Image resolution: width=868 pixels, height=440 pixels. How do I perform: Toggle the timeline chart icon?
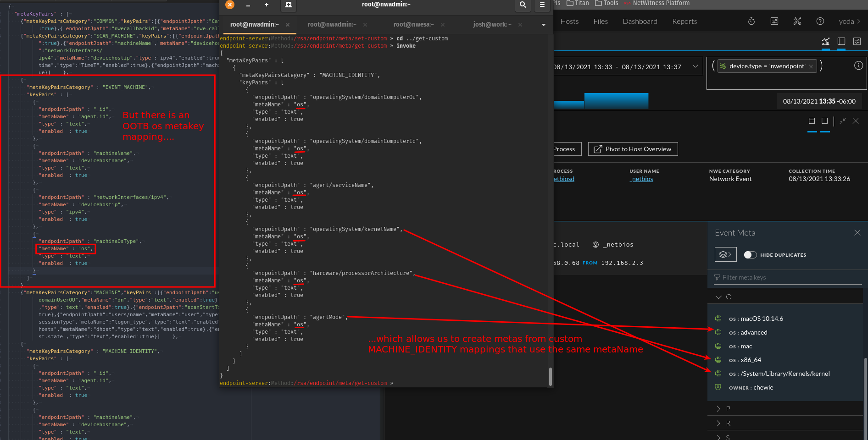pos(826,42)
